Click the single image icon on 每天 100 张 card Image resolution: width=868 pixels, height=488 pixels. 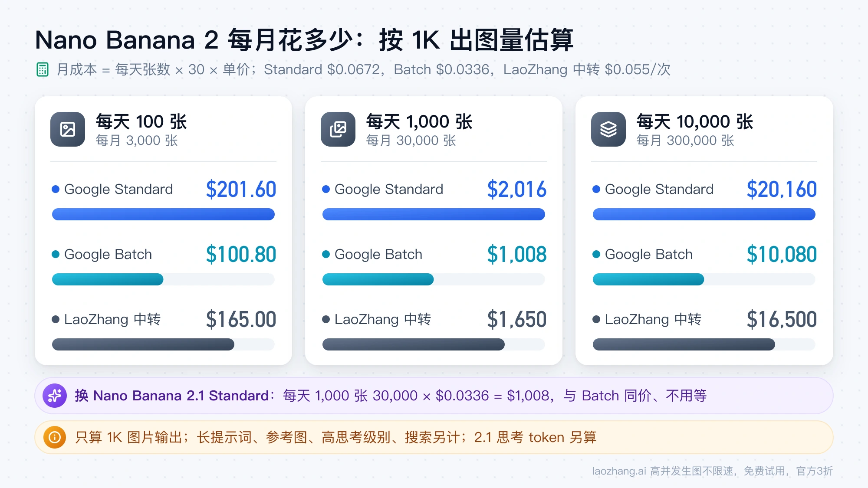coord(68,129)
